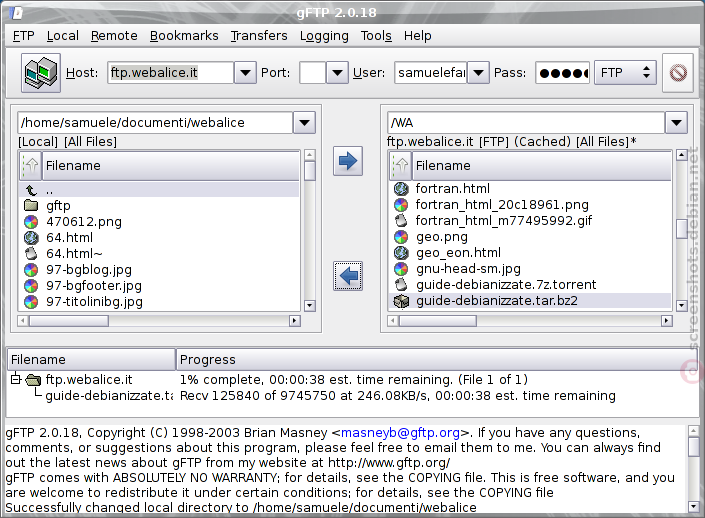Click the Port input field
705x518 pixels.
[312, 73]
